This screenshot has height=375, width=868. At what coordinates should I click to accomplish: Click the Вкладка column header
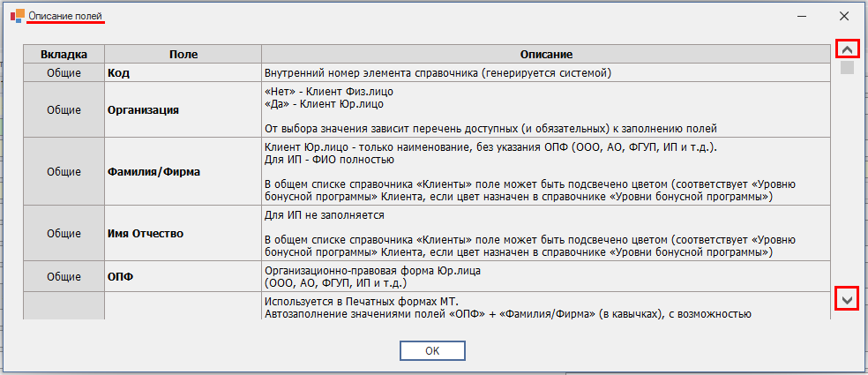point(64,55)
